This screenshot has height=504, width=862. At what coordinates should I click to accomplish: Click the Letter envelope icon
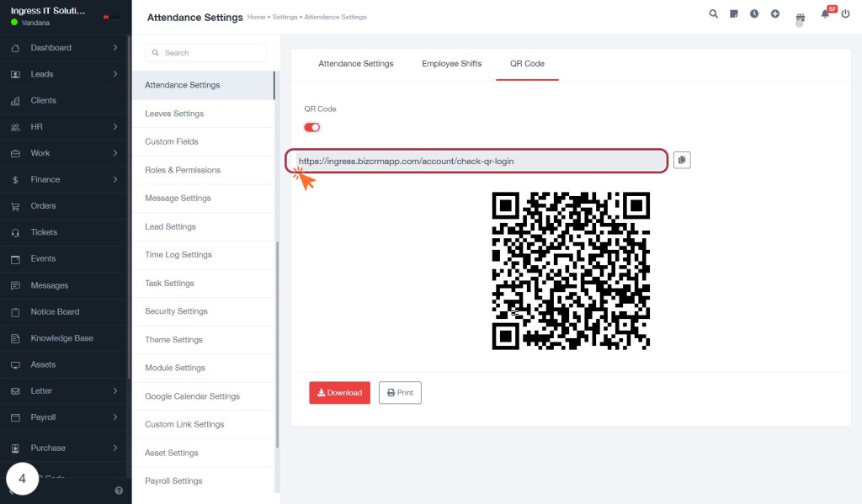[x=15, y=391]
